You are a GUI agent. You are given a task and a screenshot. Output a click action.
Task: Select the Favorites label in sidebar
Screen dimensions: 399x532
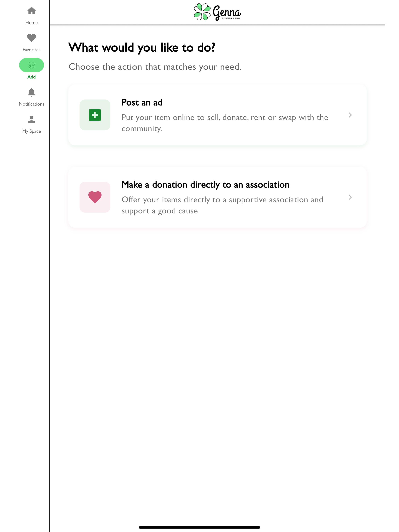[x=32, y=49]
